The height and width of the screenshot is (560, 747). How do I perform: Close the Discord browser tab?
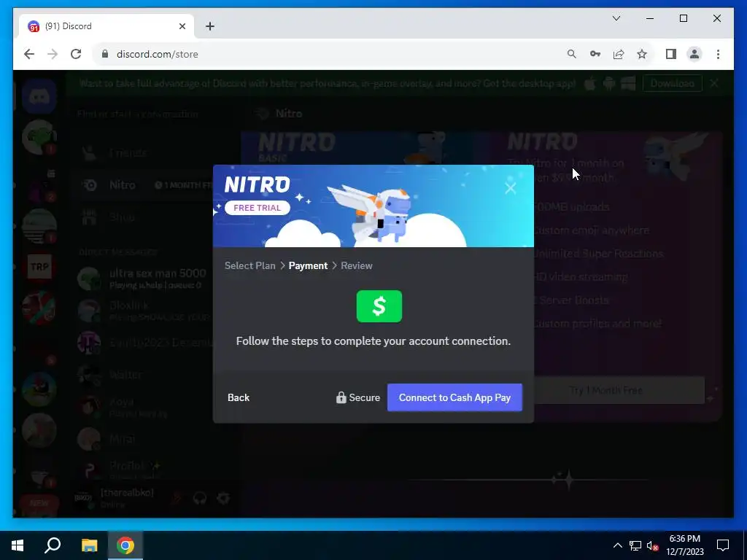tap(182, 26)
